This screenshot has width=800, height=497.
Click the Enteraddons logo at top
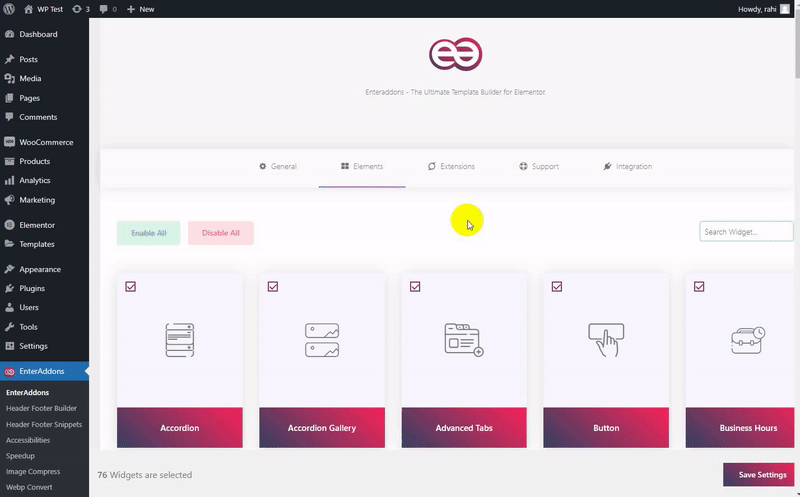point(456,53)
